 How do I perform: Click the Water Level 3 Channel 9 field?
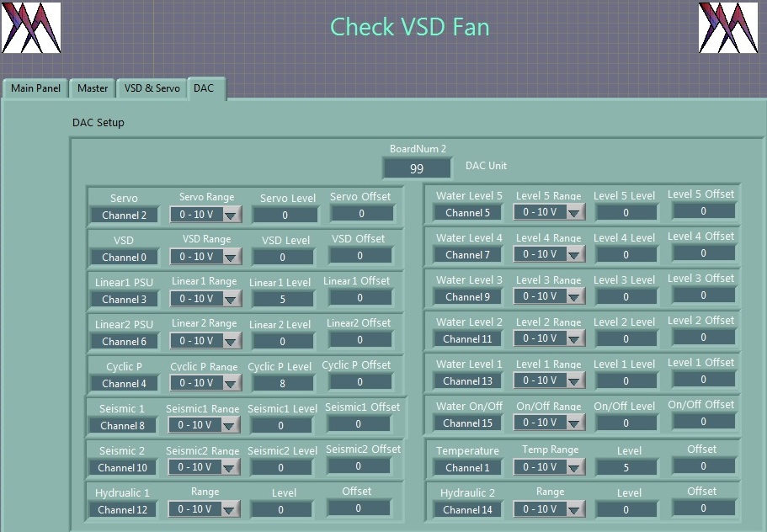(467, 297)
